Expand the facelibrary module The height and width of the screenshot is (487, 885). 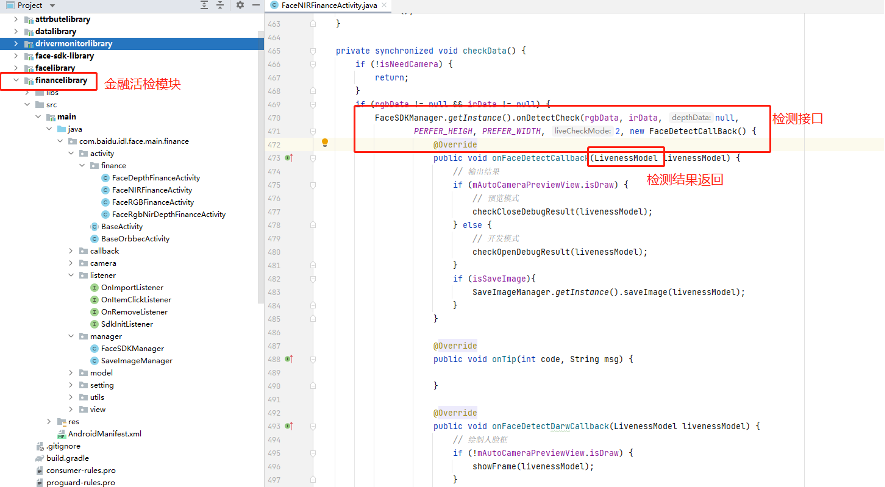pyautogui.click(x=16, y=68)
